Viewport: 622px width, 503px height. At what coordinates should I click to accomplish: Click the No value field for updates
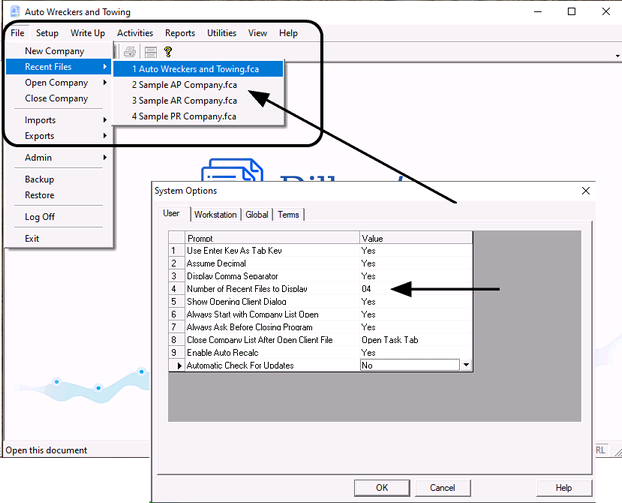point(410,365)
